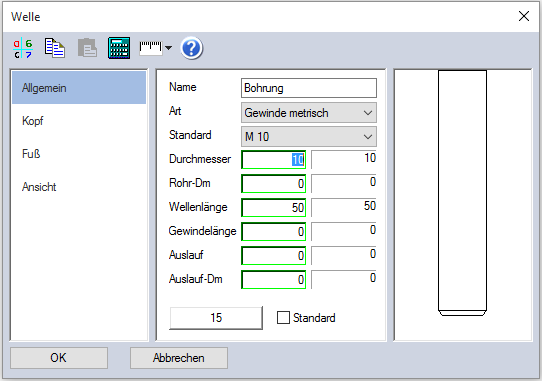Toggle the Standard checkbox
Image resolution: width=542 pixels, height=381 pixels.
click(x=283, y=317)
